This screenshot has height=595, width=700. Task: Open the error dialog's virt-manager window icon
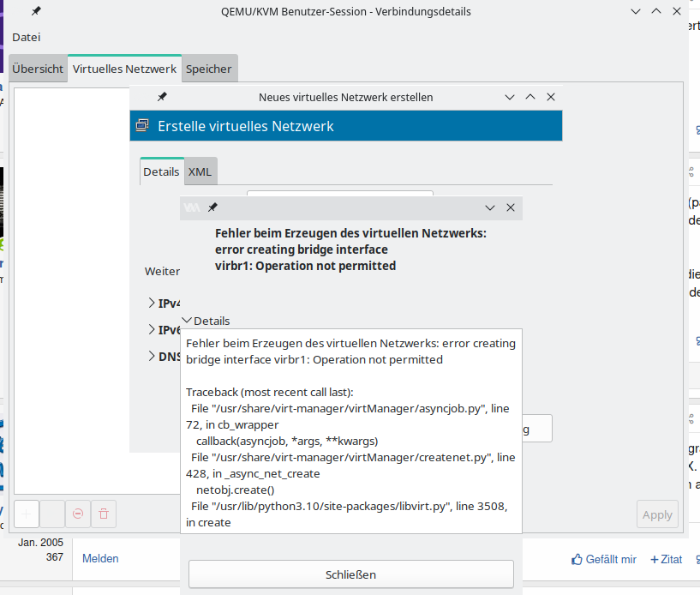[x=192, y=207]
